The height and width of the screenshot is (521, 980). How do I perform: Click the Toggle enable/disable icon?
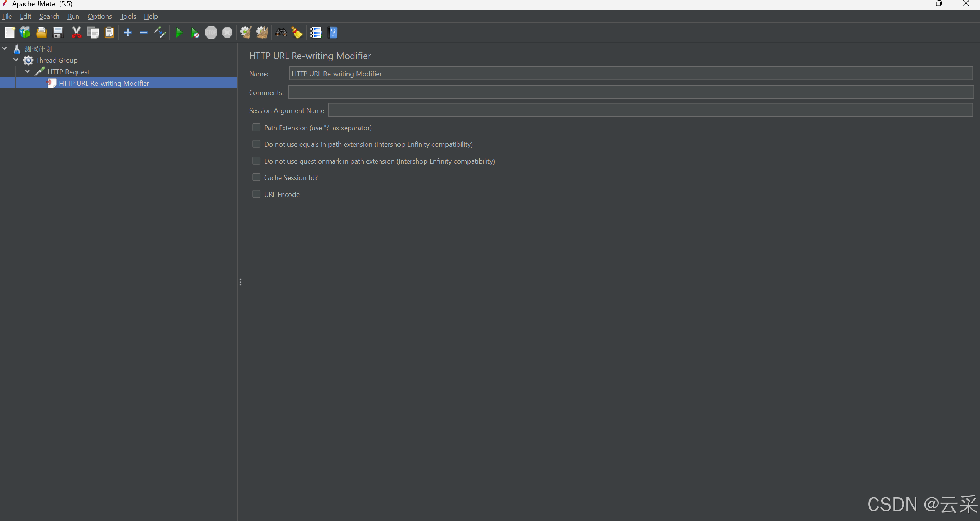(x=160, y=33)
